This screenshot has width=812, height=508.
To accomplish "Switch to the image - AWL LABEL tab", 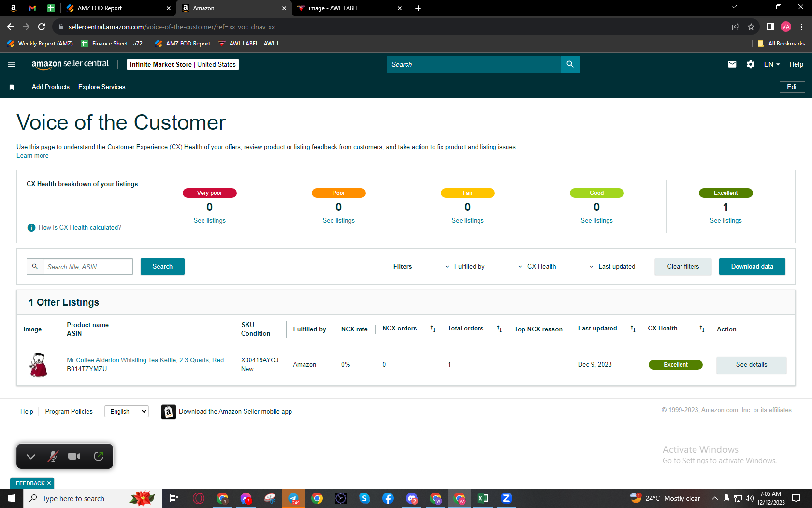I will point(349,8).
